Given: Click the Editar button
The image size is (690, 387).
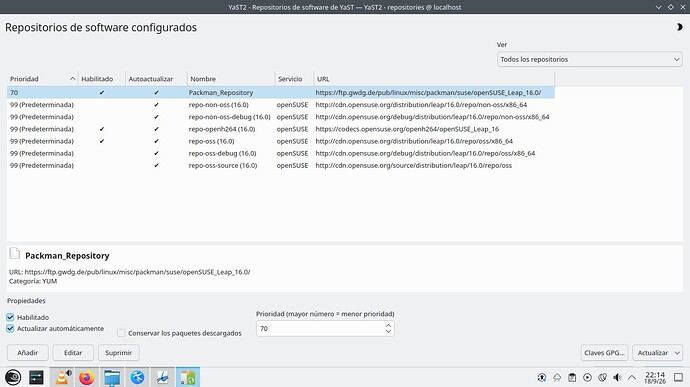Looking at the screenshot, I should pyautogui.click(x=73, y=353).
